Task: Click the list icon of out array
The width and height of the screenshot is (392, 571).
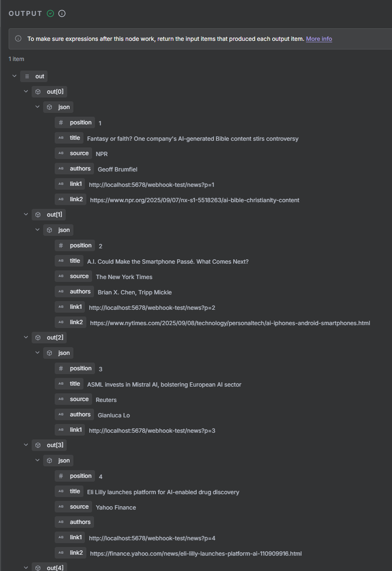Action: 27,76
